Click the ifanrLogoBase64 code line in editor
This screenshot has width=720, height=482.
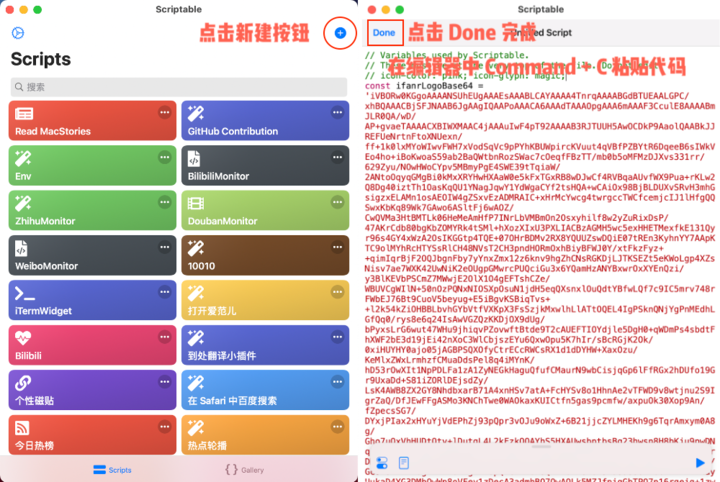click(424, 86)
